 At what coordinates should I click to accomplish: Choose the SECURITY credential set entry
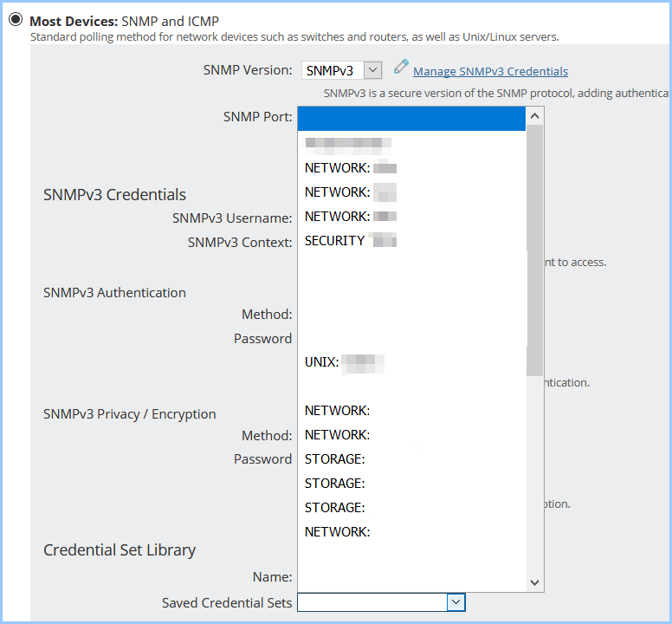(411, 241)
